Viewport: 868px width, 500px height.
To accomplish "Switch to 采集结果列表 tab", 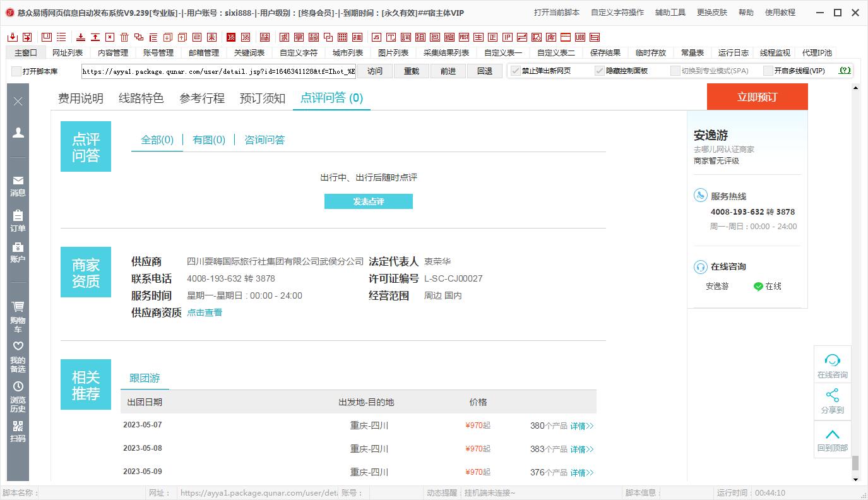I will (x=446, y=53).
